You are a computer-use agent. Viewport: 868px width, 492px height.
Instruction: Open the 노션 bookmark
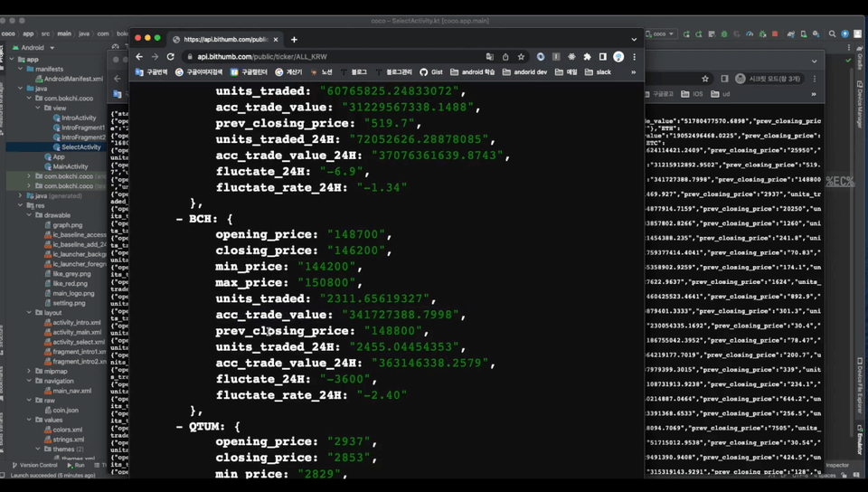322,72
